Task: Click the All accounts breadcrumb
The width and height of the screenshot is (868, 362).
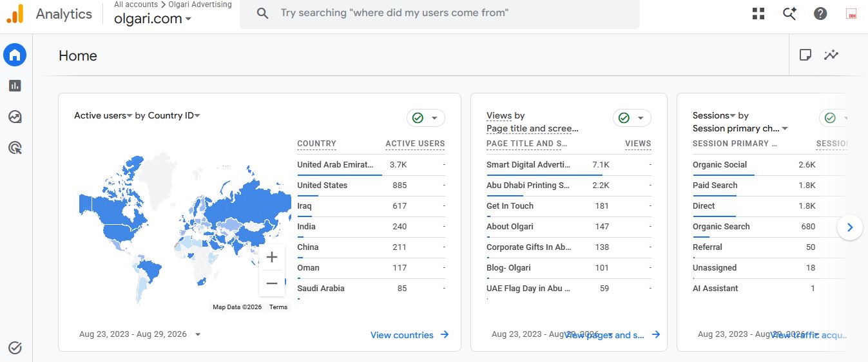Action: click(136, 5)
